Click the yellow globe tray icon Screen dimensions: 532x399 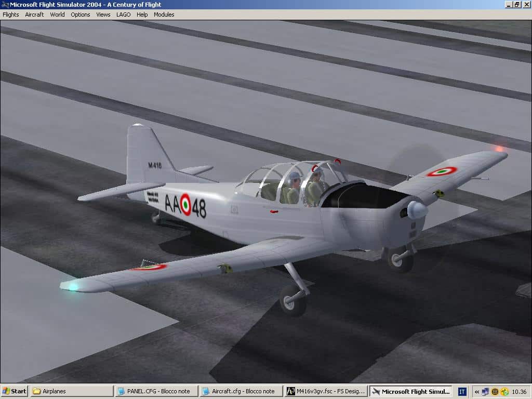[495, 392]
